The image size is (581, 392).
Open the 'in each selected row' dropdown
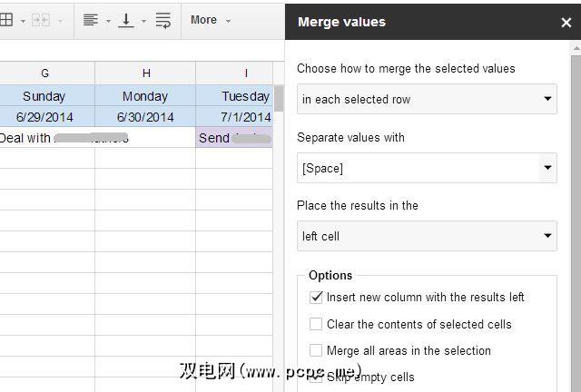click(x=427, y=99)
